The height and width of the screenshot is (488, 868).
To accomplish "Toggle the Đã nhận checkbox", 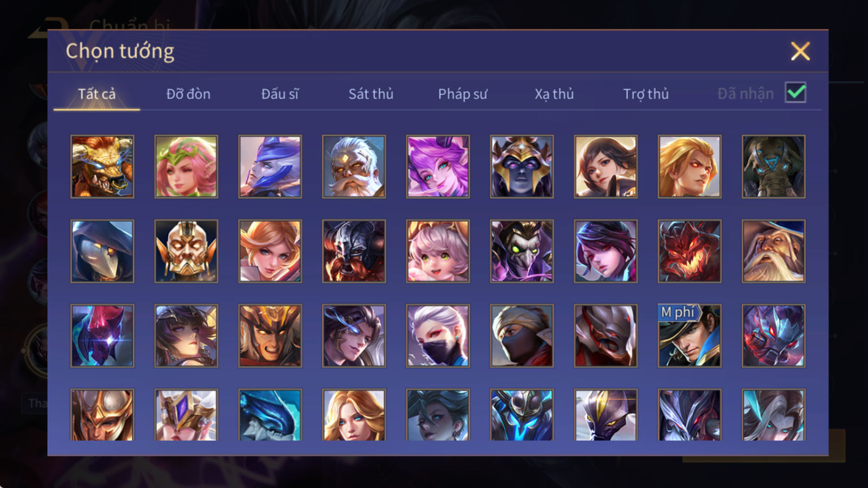I will (795, 93).
